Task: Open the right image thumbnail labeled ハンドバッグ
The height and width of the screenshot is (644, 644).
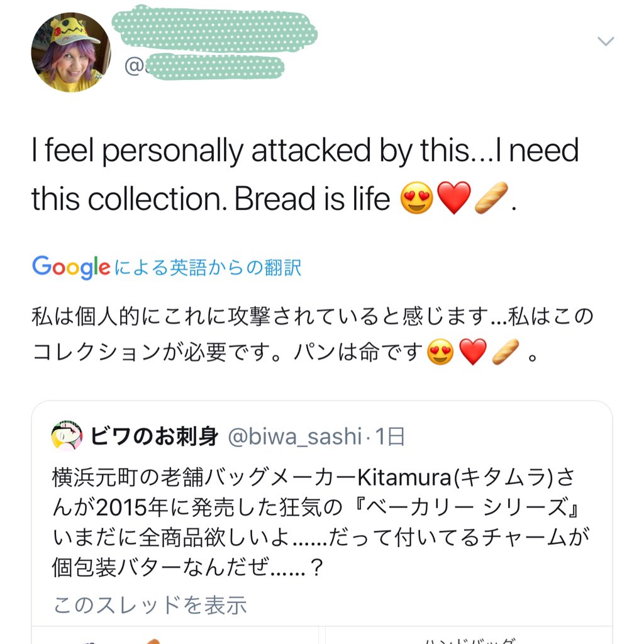Action: pyautogui.click(x=467, y=636)
